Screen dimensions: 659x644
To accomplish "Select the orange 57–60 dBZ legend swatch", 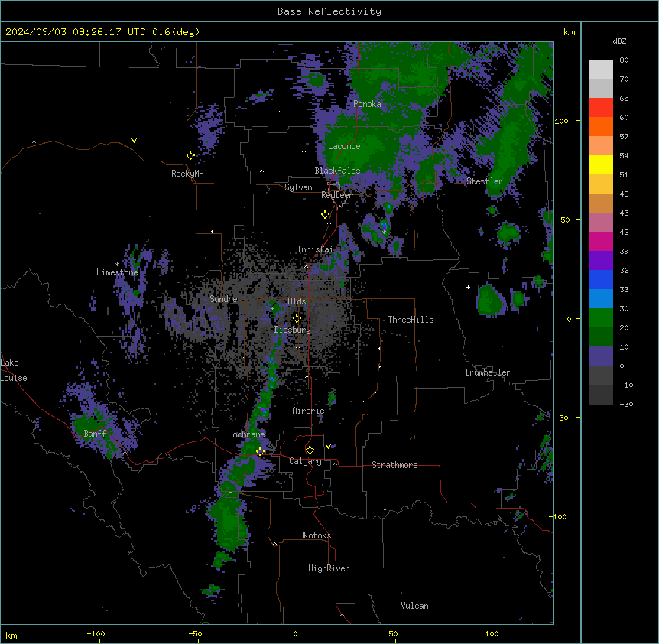I will (x=601, y=127).
